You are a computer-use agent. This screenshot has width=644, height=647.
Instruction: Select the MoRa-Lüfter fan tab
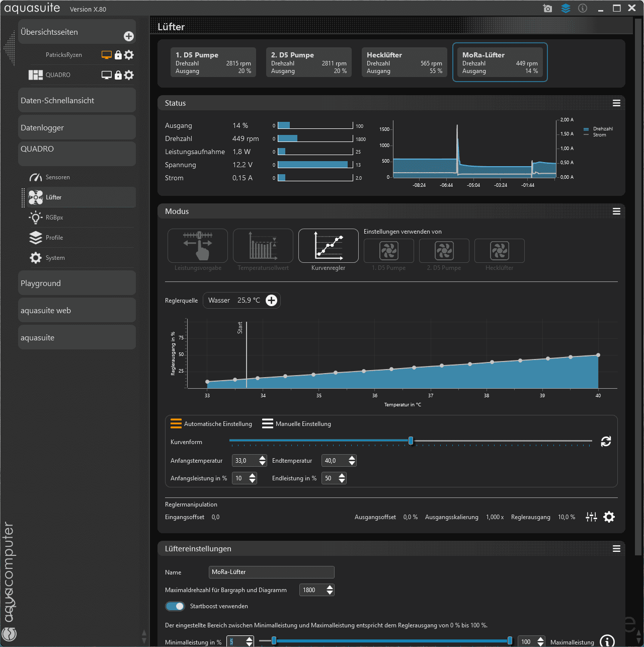coord(500,62)
